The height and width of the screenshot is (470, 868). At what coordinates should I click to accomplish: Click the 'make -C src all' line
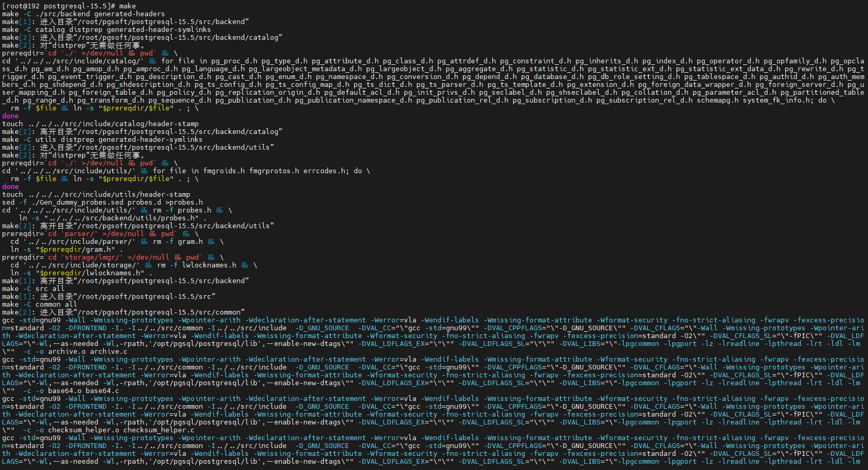point(33,288)
